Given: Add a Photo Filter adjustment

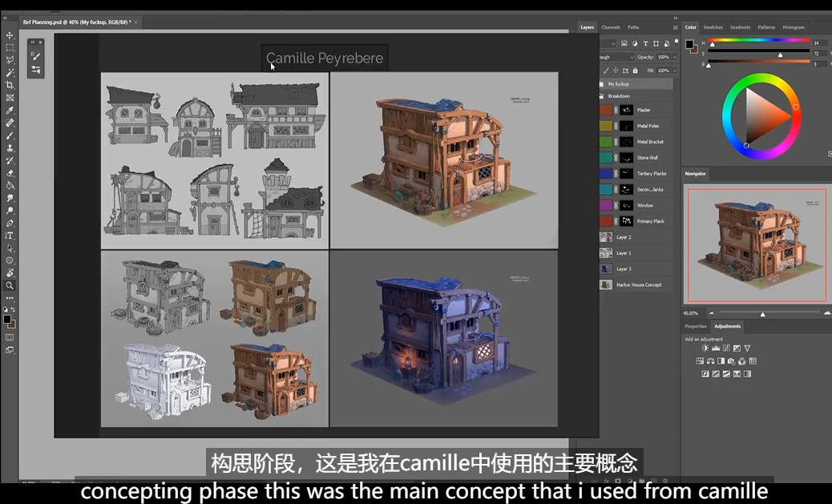Looking at the screenshot, I should point(731,361).
